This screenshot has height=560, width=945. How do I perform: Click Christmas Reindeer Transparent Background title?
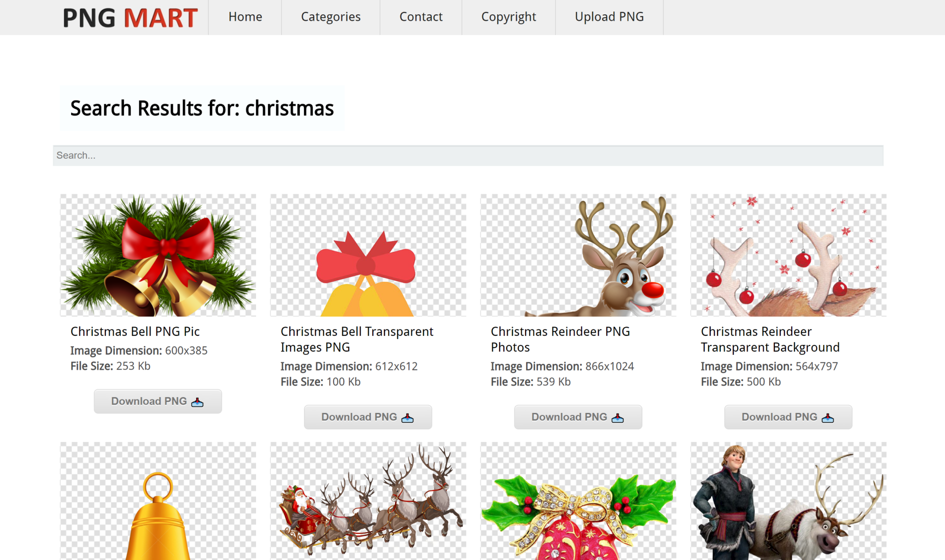pos(770,340)
